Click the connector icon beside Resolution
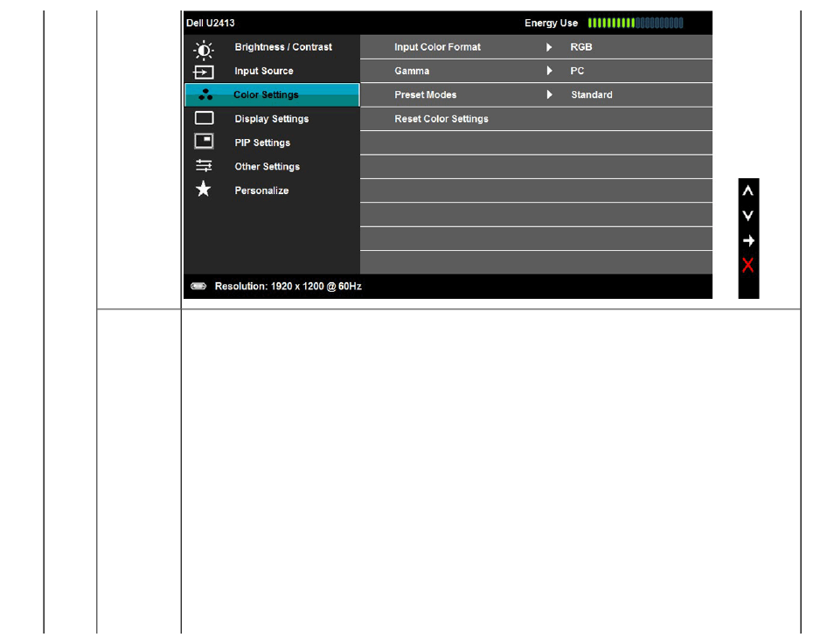Screen dimensions: 834x644 point(198,286)
